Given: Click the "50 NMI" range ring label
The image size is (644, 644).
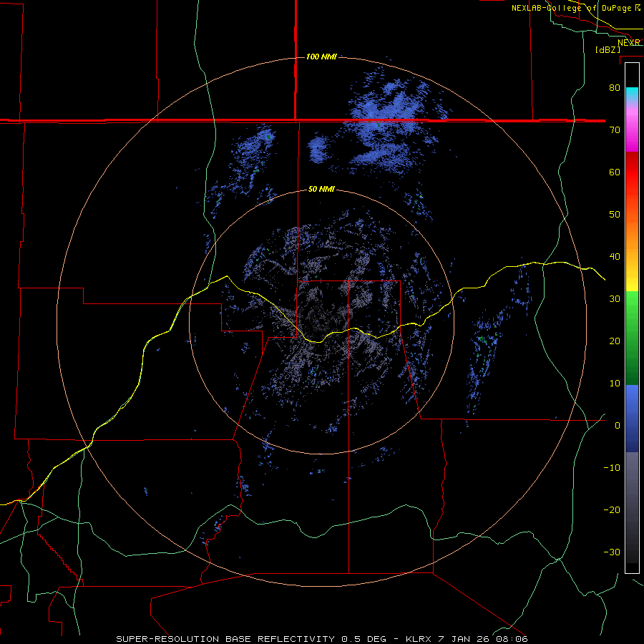Looking at the screenshot, I should pyautogui.click(x=321, y=190).
